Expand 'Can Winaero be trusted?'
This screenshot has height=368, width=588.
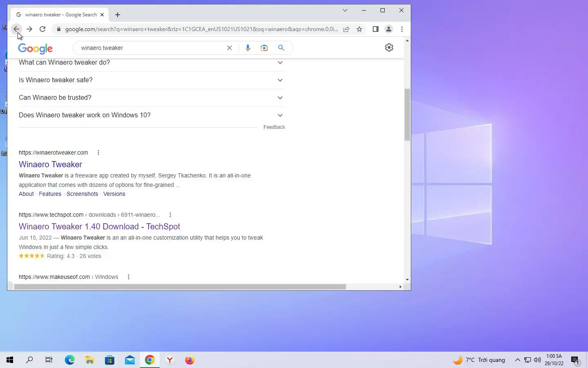tap(152, 98)
